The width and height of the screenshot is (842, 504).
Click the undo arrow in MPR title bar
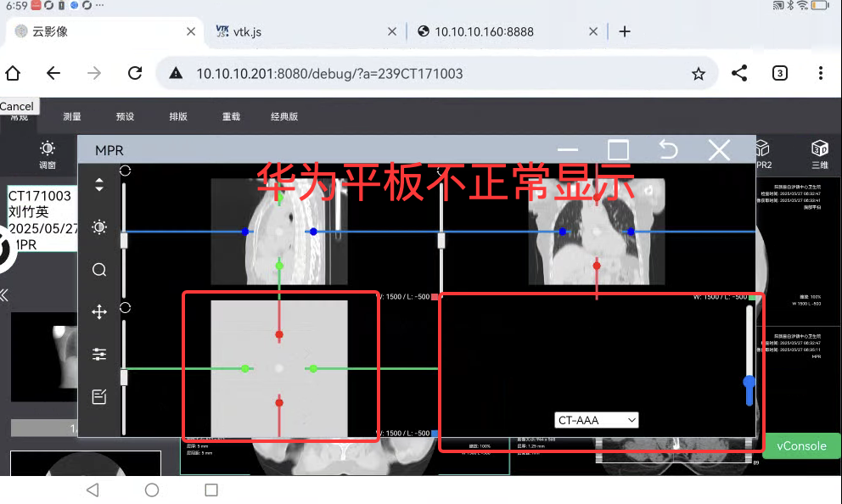coord(668,150)
